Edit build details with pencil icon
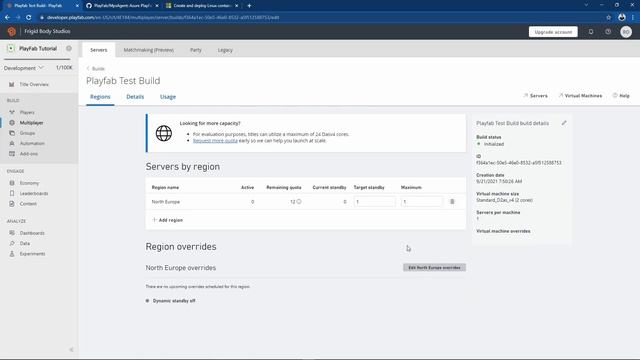This screenshot has height=360, width=640. (x=564, y=123)
